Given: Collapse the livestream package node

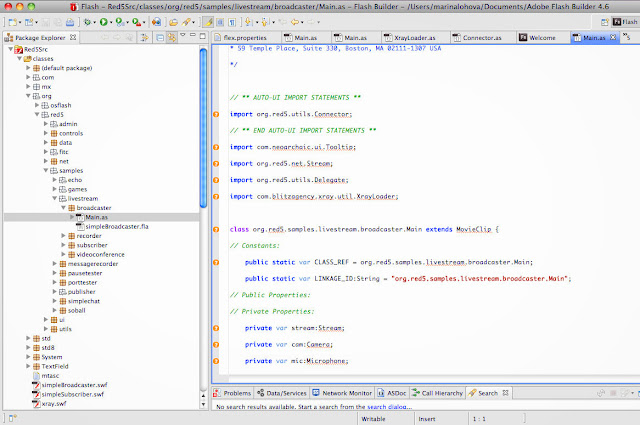Looking at the screenshot, I should [x=54, y=198].
